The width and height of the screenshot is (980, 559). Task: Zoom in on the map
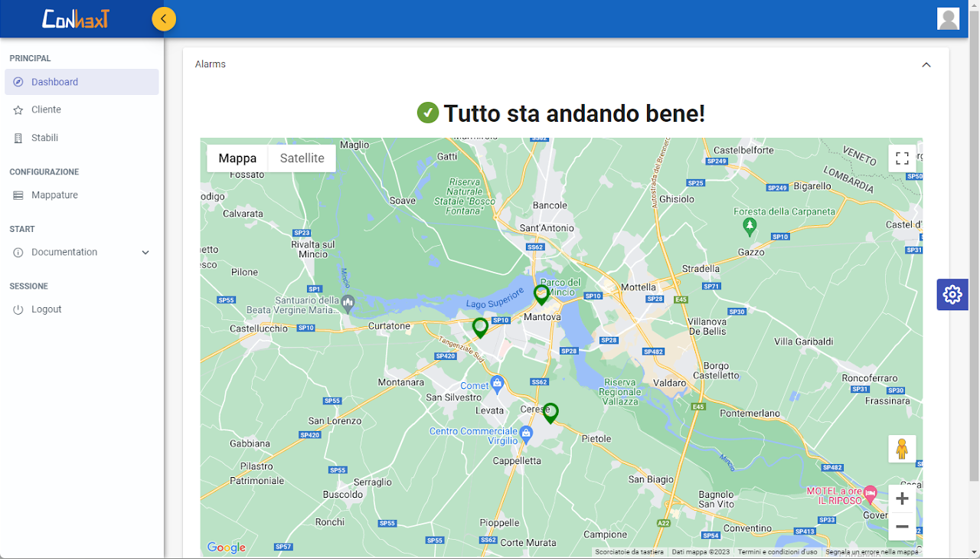point(902,499)
